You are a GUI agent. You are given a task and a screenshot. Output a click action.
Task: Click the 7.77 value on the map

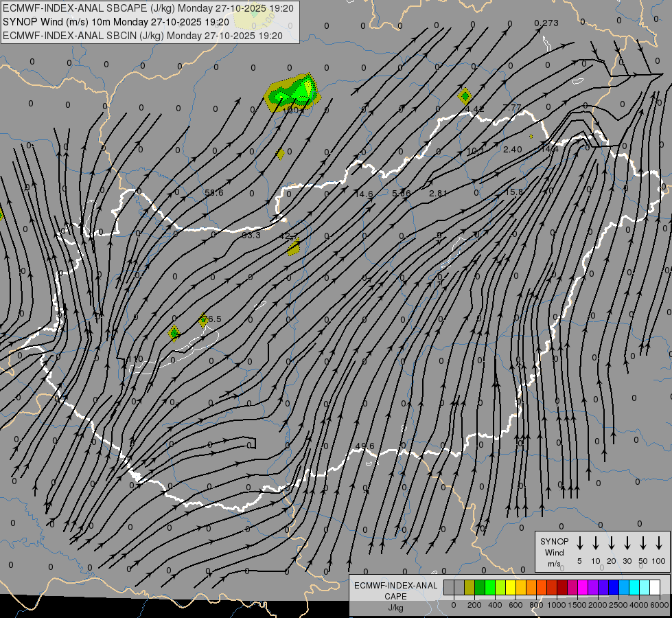[512, 108]
